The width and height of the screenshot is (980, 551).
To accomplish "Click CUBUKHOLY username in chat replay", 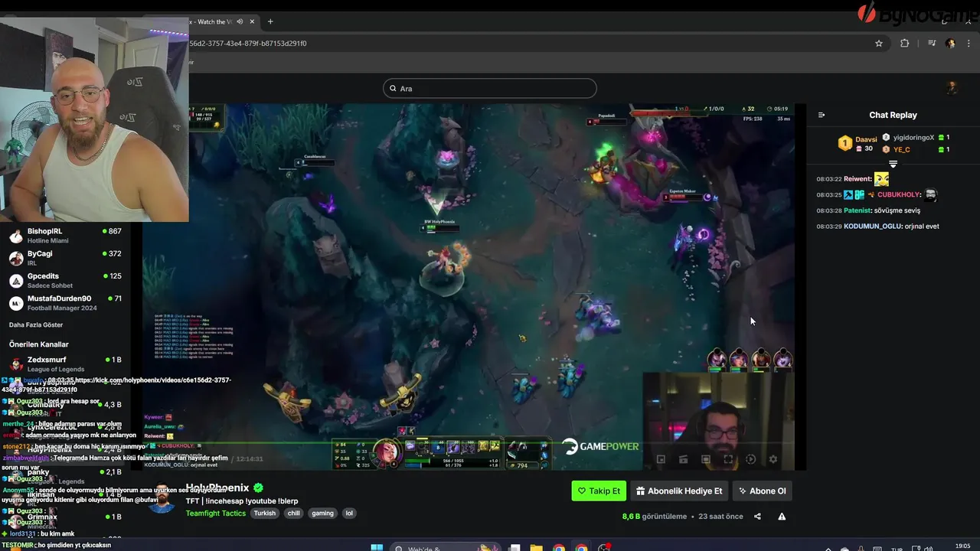I will coord(899,195).
